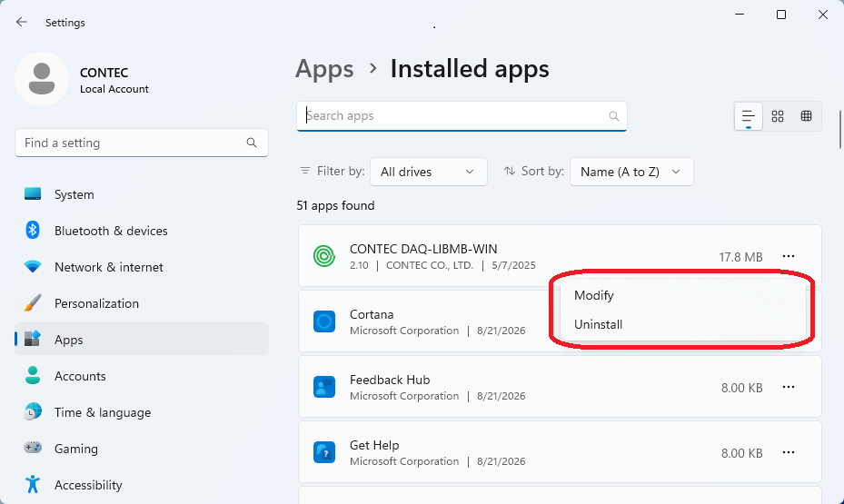The image size is (844, 504).
Task: Focus the Find a setting field
Action: pos(142,143)
